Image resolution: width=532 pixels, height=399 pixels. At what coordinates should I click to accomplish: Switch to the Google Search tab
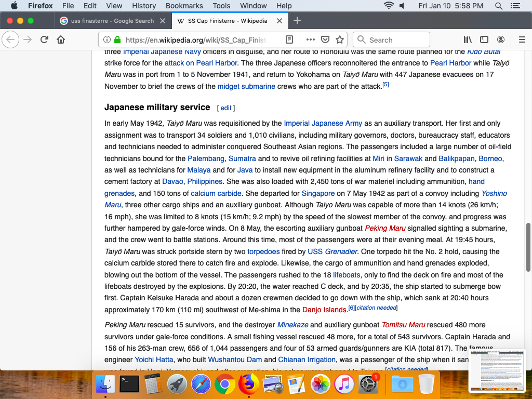[x=112, y=21]
